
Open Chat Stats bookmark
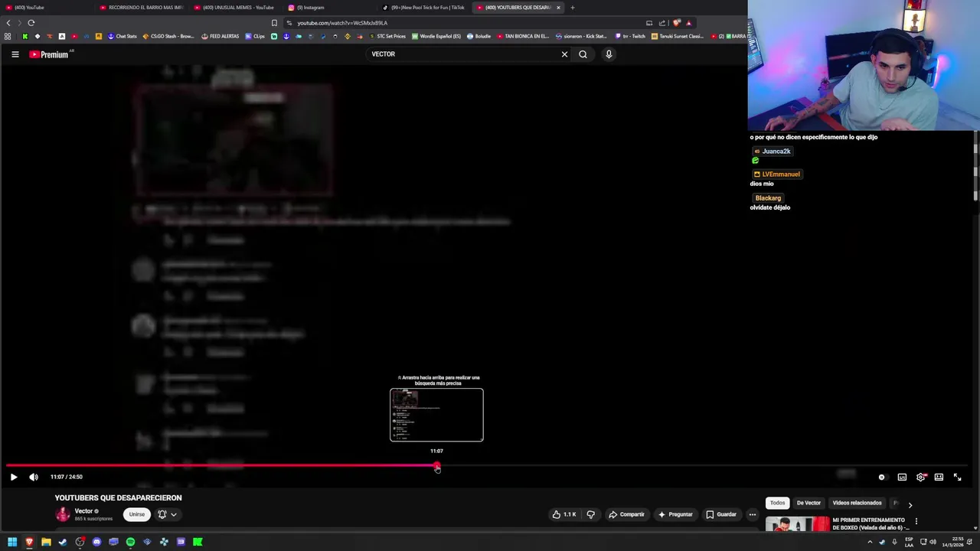(x=122, y=36)
